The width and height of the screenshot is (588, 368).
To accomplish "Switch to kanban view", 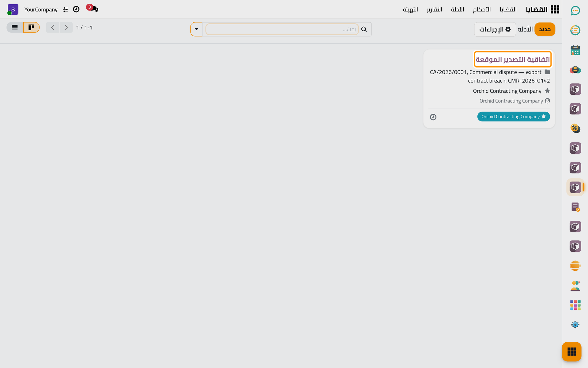I will tap(31, 27).
